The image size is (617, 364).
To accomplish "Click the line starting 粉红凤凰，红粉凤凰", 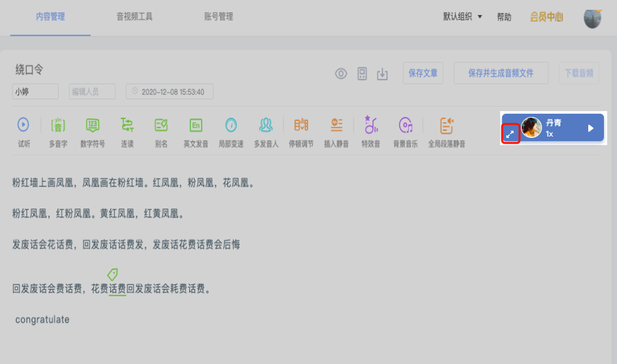I will (99, 214).
